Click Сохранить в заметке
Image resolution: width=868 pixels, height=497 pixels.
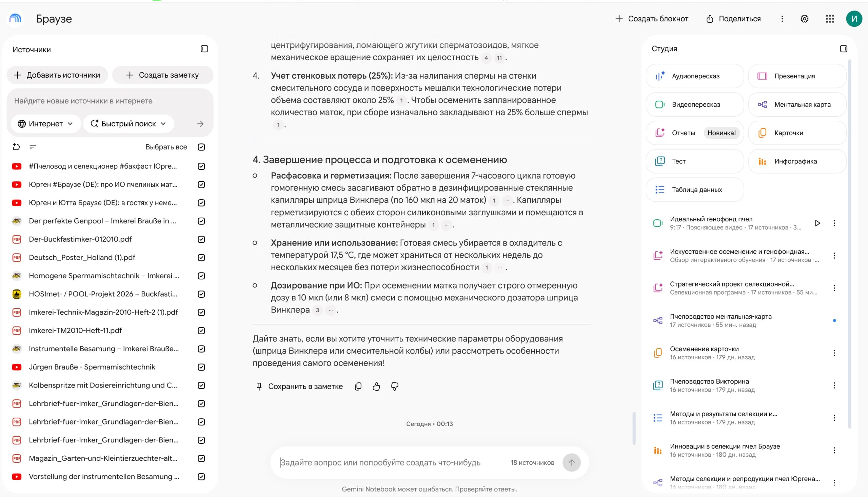[299, 386]
